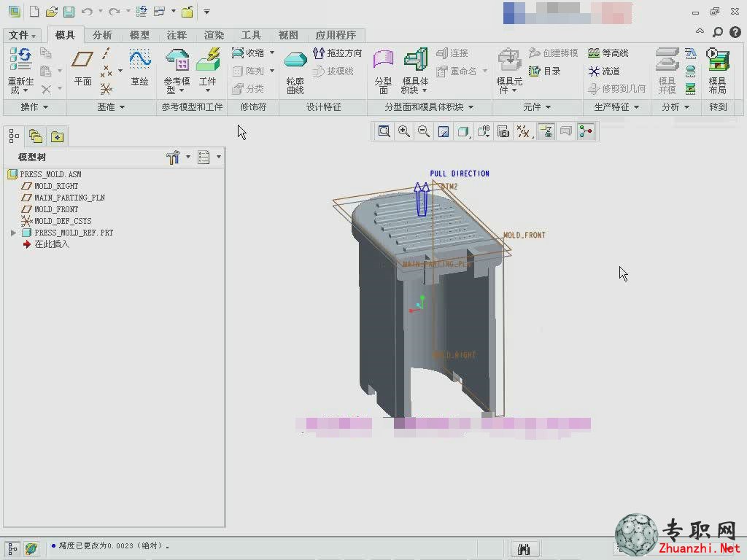Select MOLD_RIGHT in the model tree
The height and width of the screenshot is (560, 747).
coord(56,186)
